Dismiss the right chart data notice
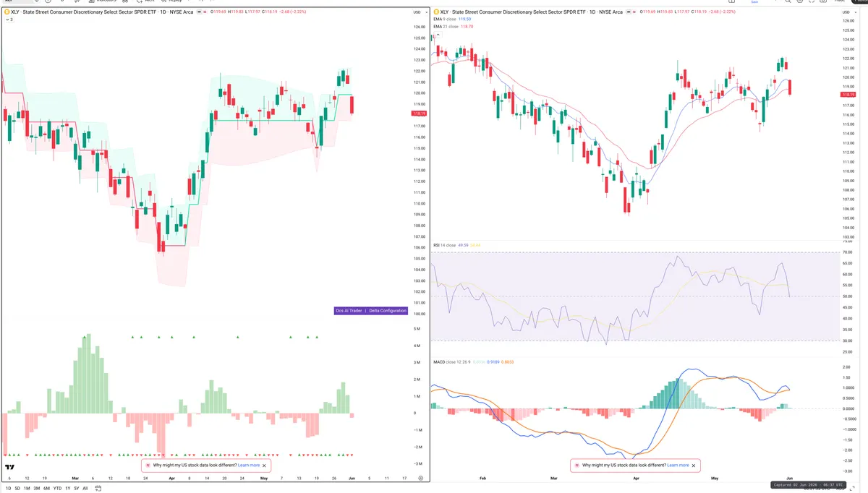Screen dimensions: 868x493 (694, 466)
